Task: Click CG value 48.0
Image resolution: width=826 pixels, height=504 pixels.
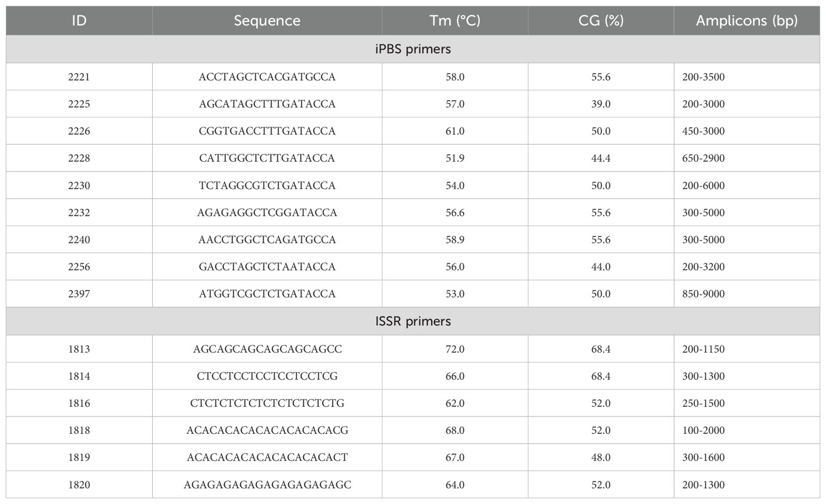Action: pyautogui.click(x=601, y=458)
